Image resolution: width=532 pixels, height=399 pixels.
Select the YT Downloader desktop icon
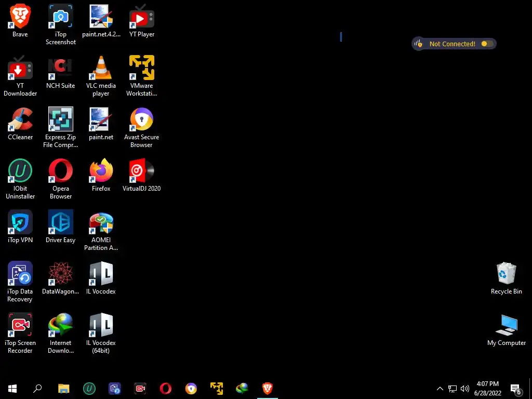pyautogui.click(x=20, y=76)
